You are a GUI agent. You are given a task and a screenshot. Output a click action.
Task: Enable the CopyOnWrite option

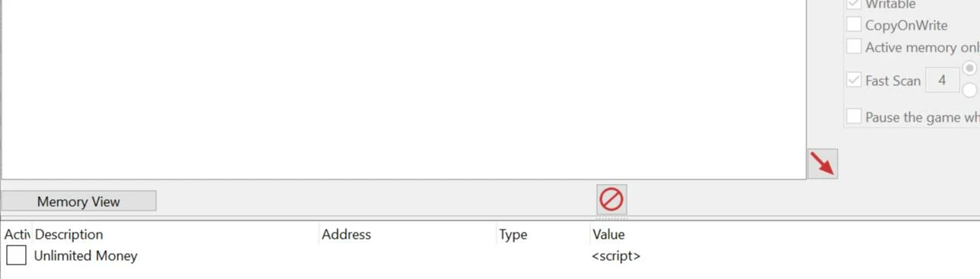pyautogui.click(x=854, y=25)
